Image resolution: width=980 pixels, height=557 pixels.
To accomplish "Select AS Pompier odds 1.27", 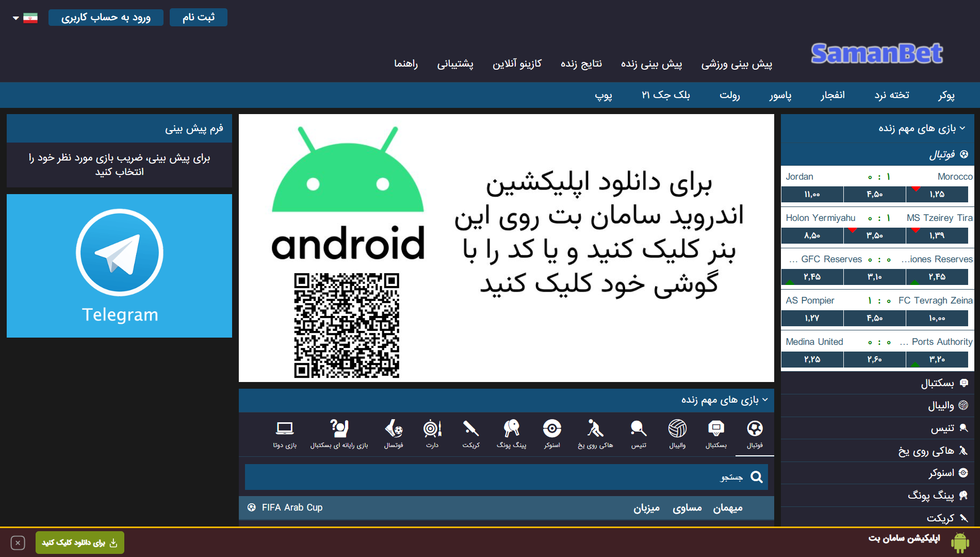I will pos(812,318).
